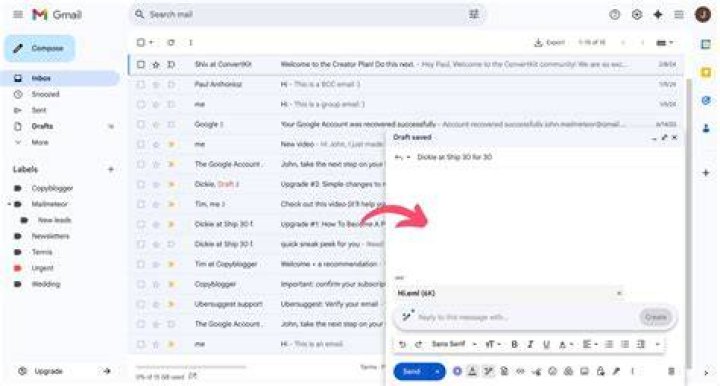
Task: Click the Send button
Action: pyautogui.click(x=412, y=371)
